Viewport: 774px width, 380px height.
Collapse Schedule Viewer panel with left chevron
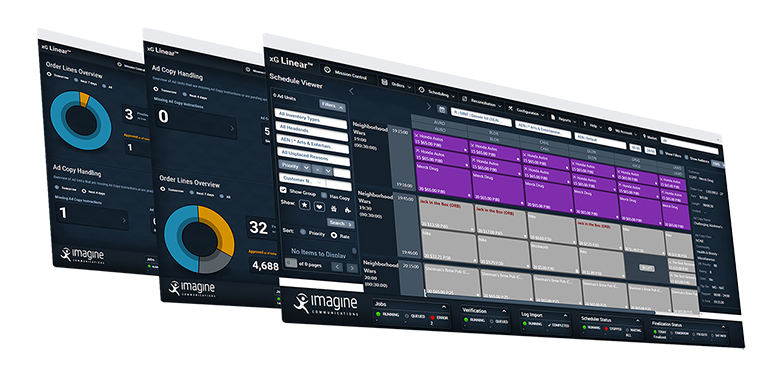pos(351,91)
